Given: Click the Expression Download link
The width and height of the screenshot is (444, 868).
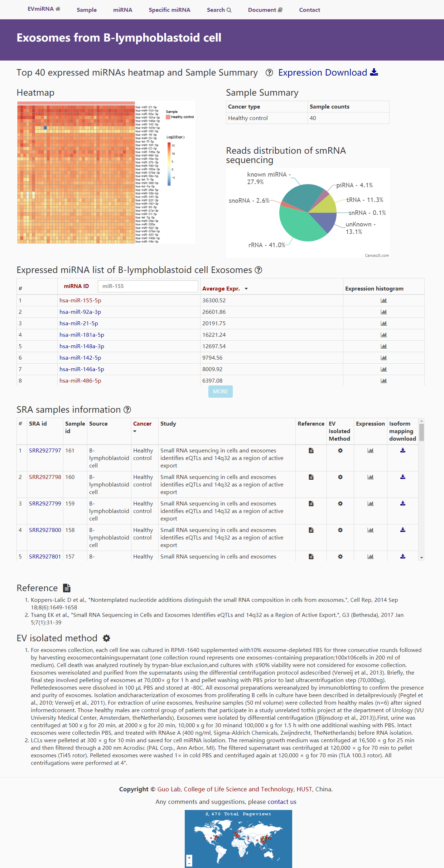Looking at the screenshot, I should click(328, 72).
